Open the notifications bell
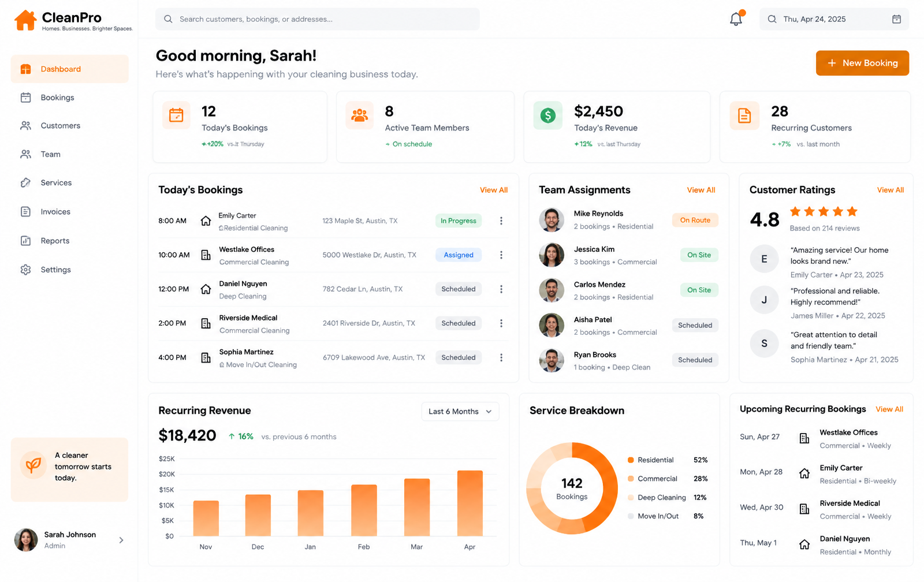The height and width of the screenshot is (582, 924). pos(736,18)
